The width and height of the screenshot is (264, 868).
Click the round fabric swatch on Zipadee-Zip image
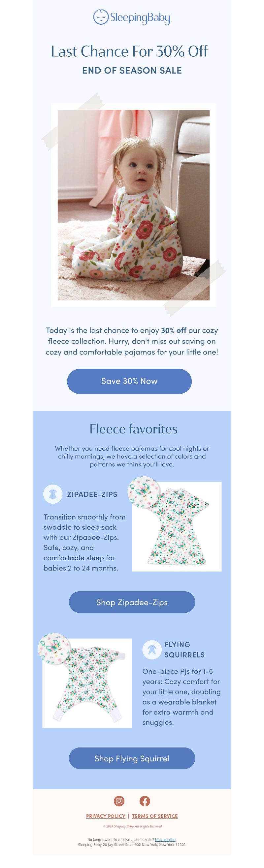click(144, 492)
